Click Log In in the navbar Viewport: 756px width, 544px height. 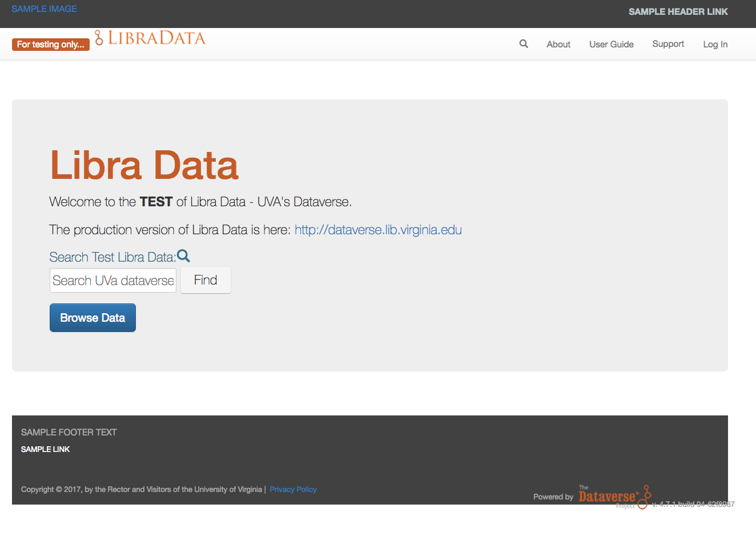point(715,45)
